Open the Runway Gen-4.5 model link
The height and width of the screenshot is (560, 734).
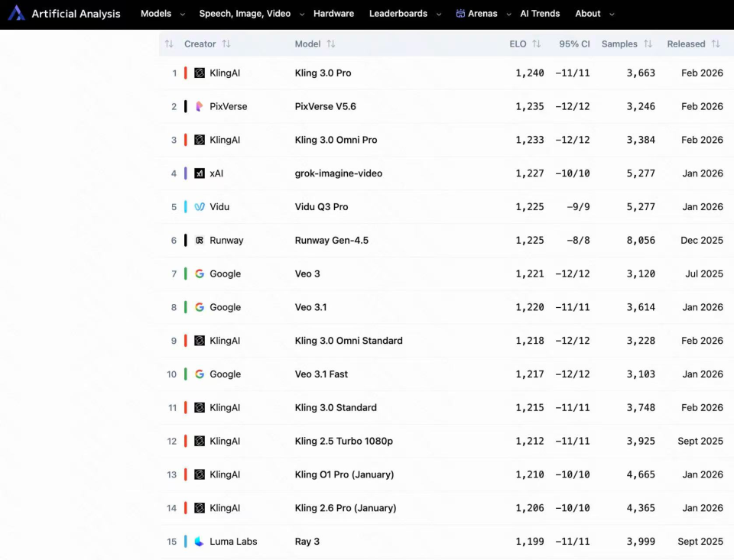click(332, 240)
